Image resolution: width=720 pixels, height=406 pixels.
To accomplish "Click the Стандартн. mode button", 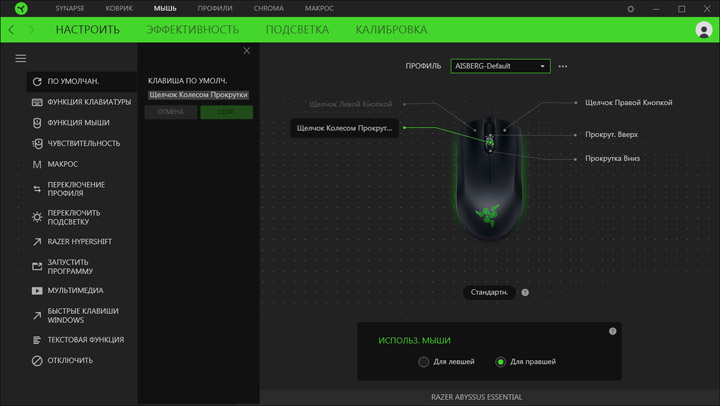I will (x=489, y=292).
